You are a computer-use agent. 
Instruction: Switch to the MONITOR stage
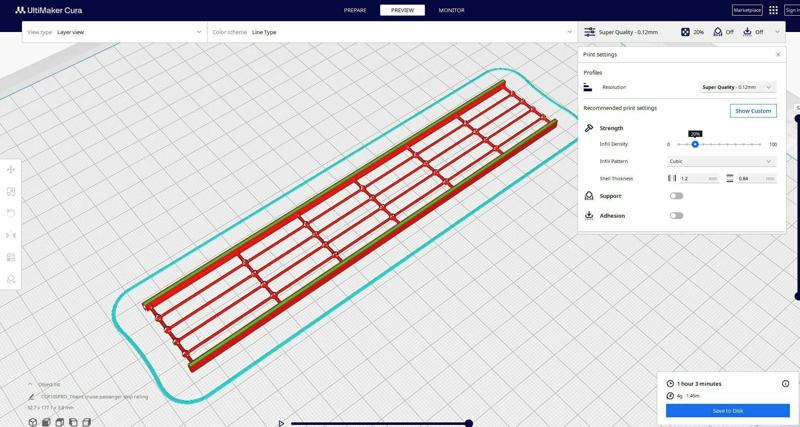452,10
